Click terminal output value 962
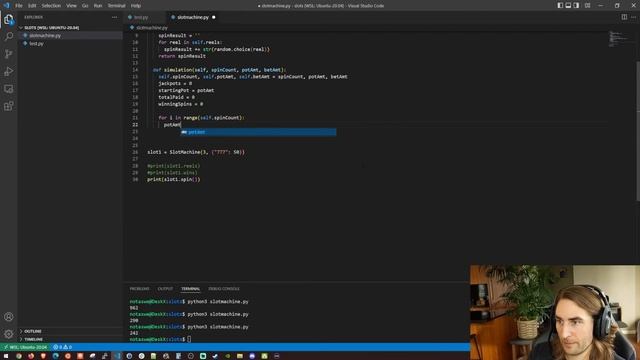Image resolution: width=640 pixels, height=360 pixels. (134, 308)
